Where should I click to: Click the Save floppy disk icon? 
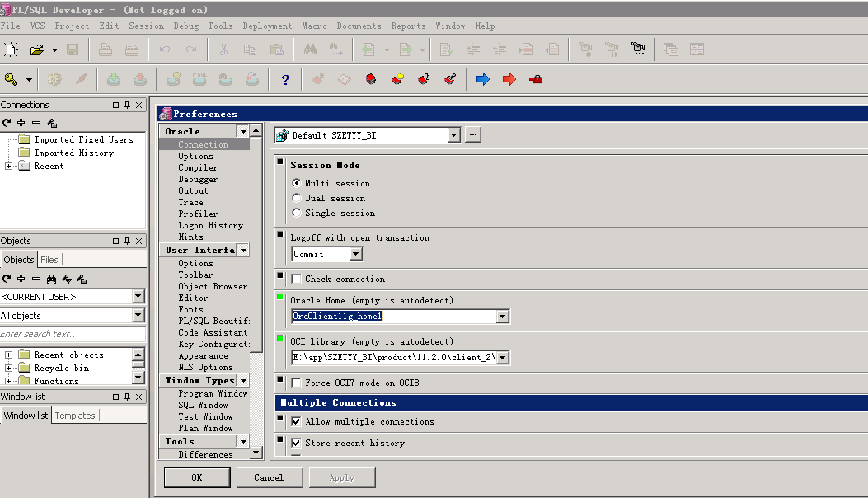[x=73, y=49]
